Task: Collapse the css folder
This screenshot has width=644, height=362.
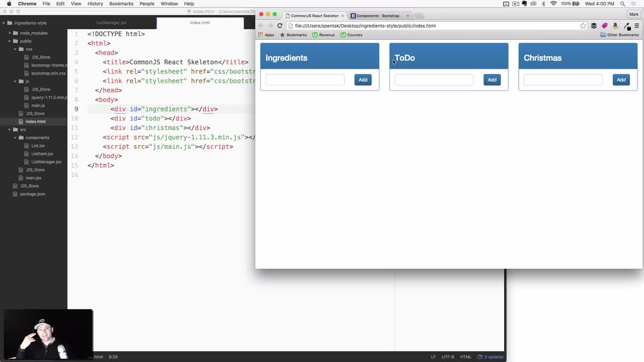Action: click(x=15, y=49)
